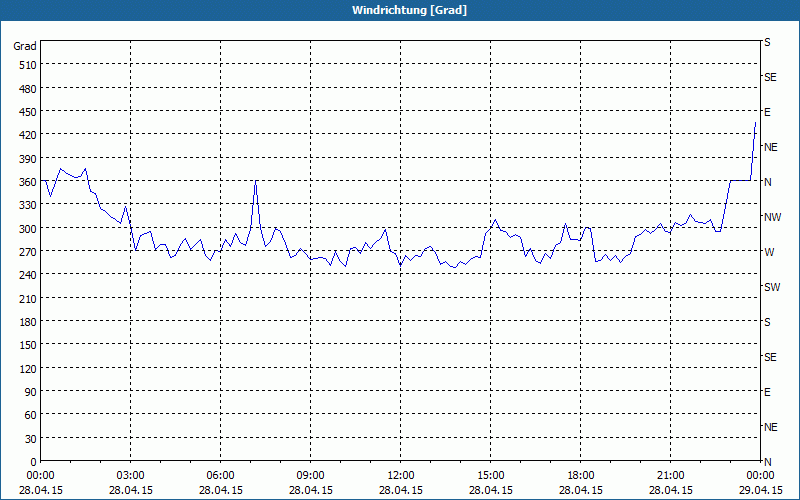Click the S compass label beside 180
800x500 pixels.
coord(767,322)
